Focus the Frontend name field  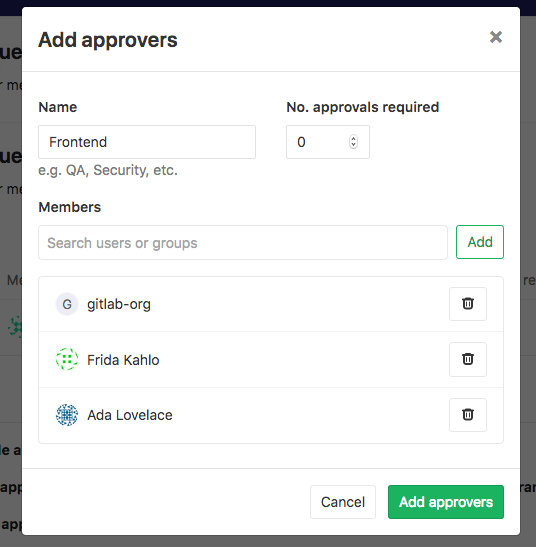(147, 142)
